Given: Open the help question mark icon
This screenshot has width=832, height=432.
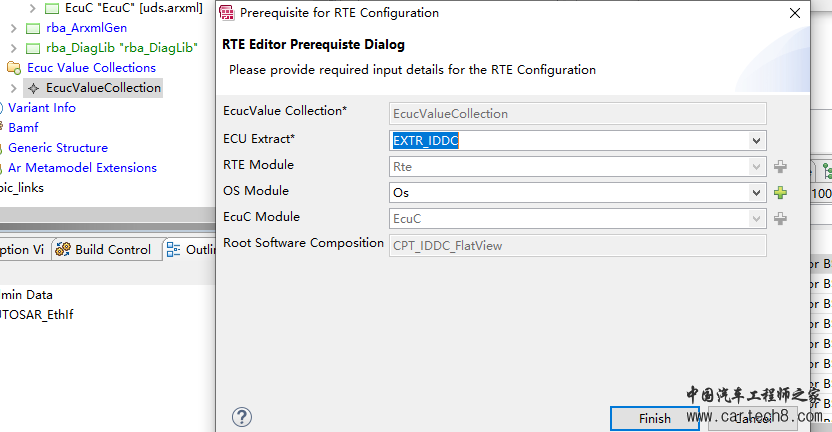Looking at the screenshot, I should (x=241, y=417).
